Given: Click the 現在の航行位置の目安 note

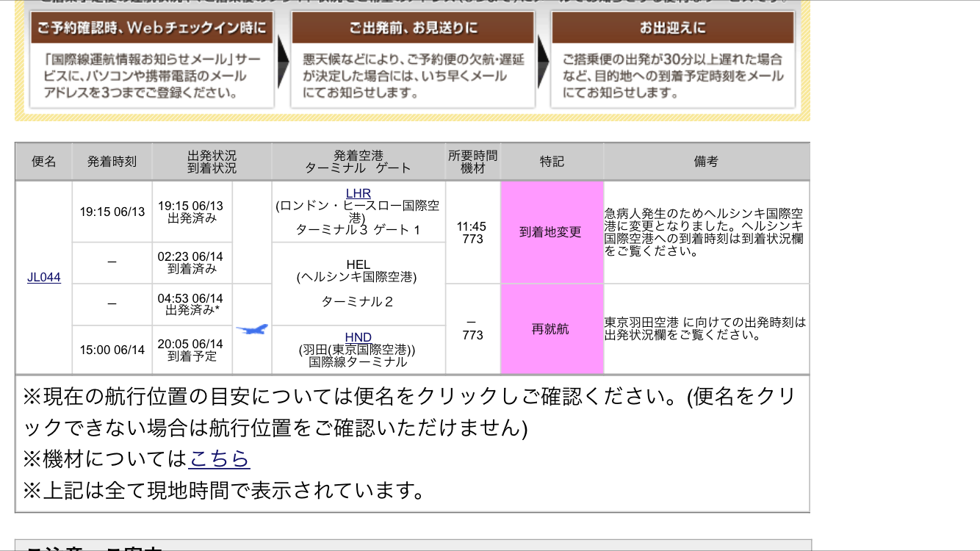Looking at the screenshot, I should 410,411.
